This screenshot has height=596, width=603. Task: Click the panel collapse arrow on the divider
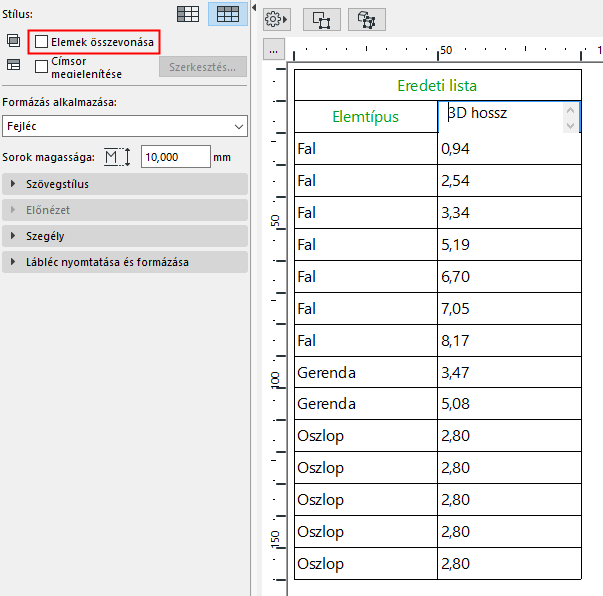pyautogui.click(x=254, y=8)
